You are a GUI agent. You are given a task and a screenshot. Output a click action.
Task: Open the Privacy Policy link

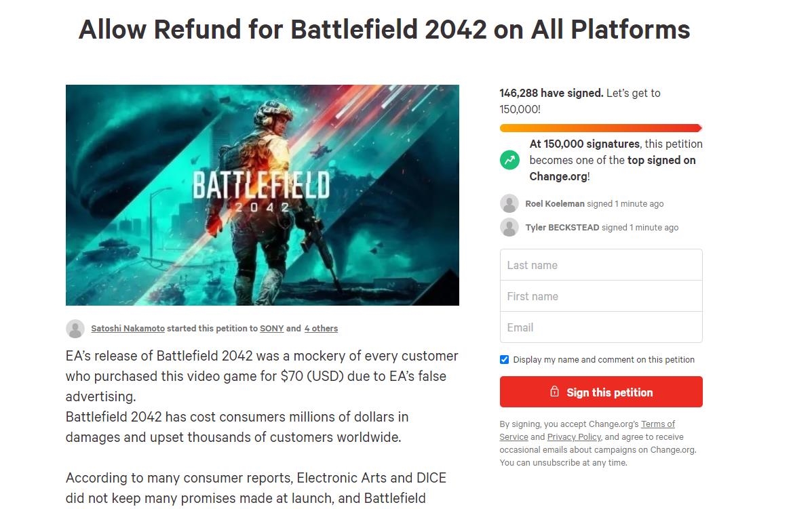(x=574, y=437)
